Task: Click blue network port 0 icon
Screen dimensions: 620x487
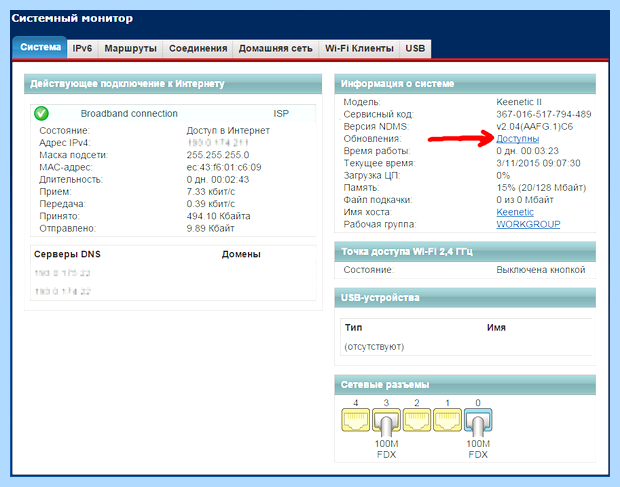Action: 478,420
